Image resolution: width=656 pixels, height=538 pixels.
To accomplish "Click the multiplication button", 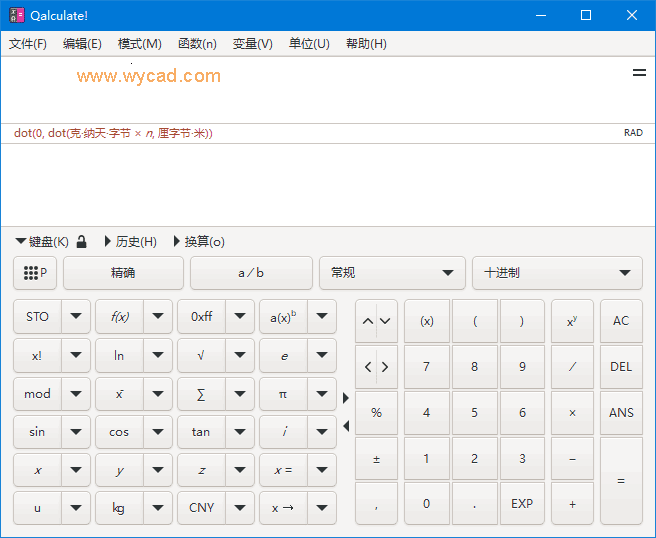I will click(x=572, y=413).
